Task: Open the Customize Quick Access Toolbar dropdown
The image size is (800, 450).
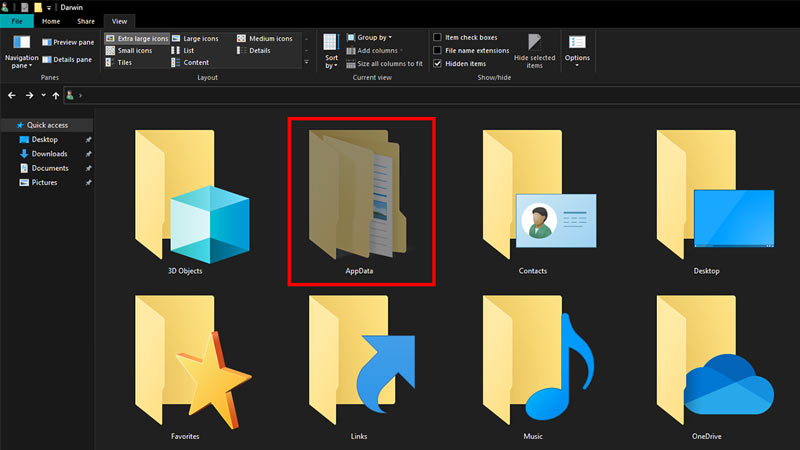Action: point(49,8)
